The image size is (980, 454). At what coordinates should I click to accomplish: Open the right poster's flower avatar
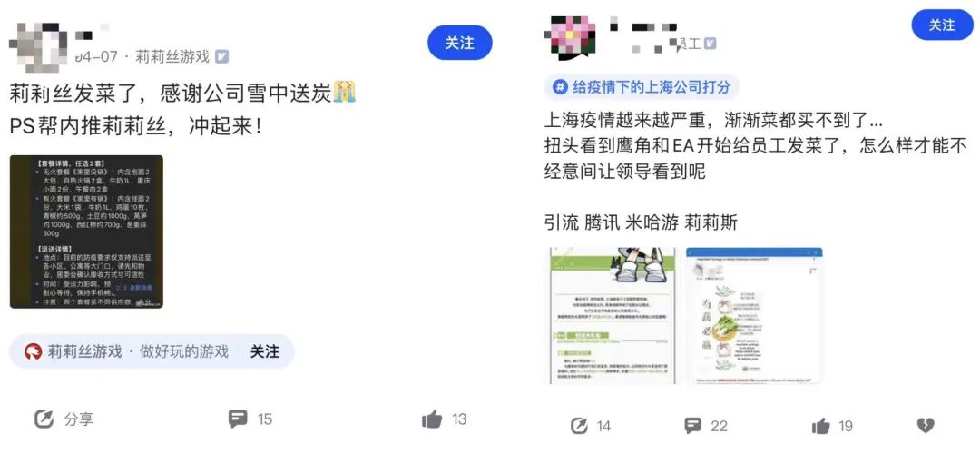click(570, 39)
